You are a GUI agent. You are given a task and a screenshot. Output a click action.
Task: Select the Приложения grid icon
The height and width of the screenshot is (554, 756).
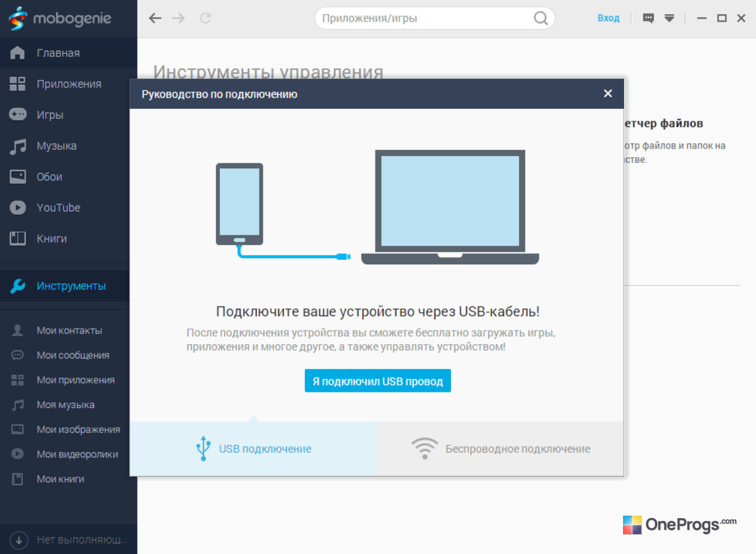click(17, 84)
